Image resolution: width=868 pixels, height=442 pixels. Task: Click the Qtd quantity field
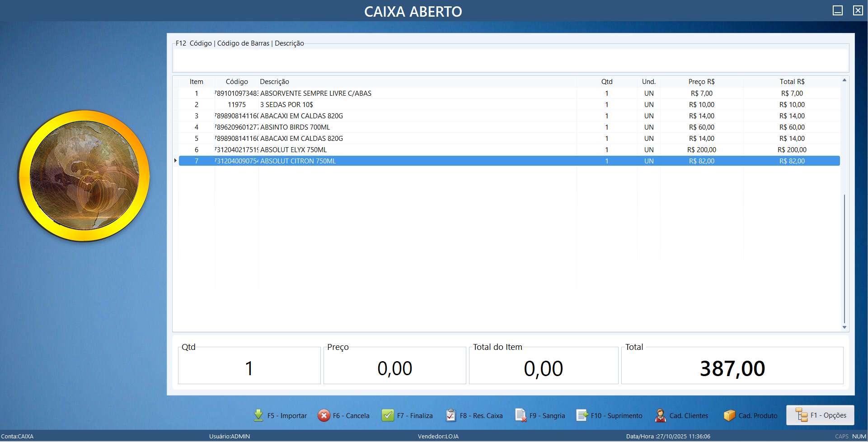[x=249, y=368]
